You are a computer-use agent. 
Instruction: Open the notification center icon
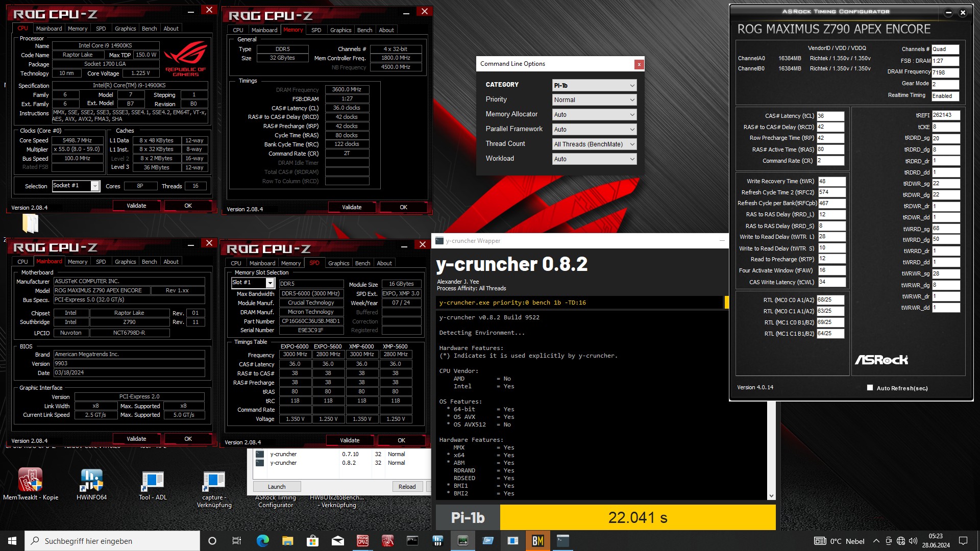coord(963,541)
